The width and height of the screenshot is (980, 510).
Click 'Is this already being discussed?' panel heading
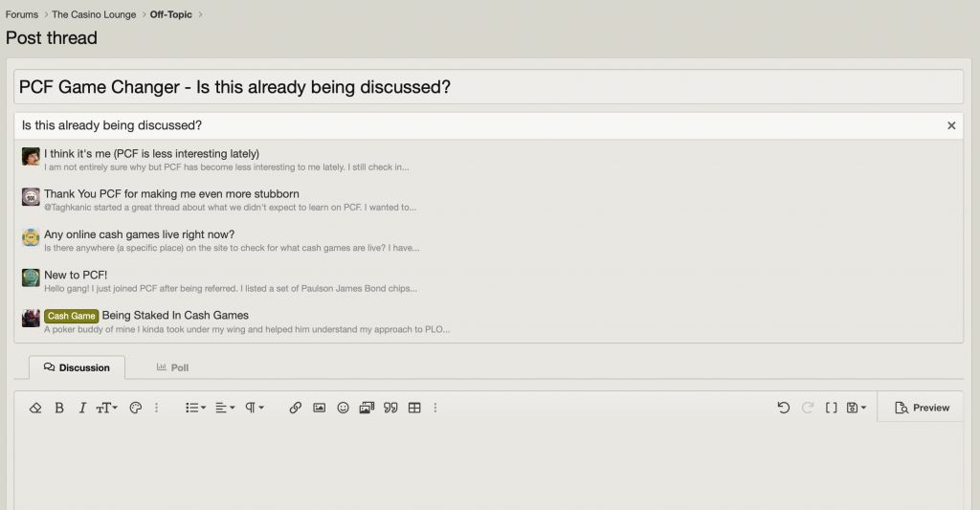click(x=112, y=125)
